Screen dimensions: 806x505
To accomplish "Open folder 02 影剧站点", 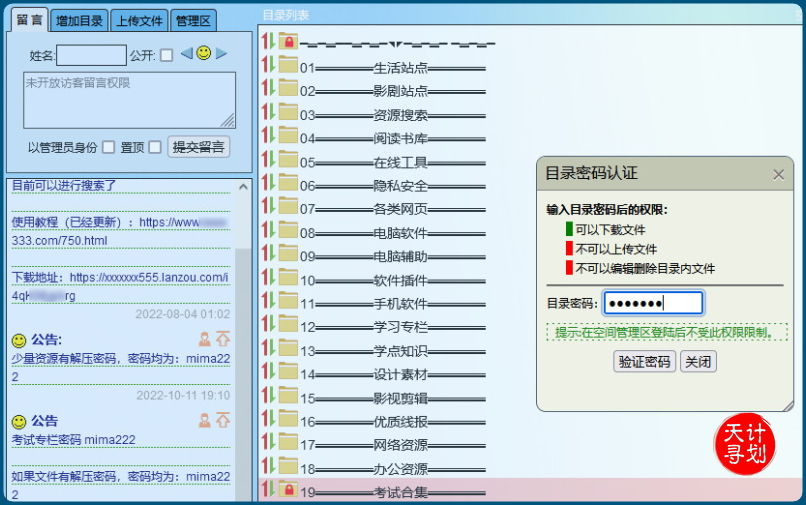I will [x=393, y=91].
